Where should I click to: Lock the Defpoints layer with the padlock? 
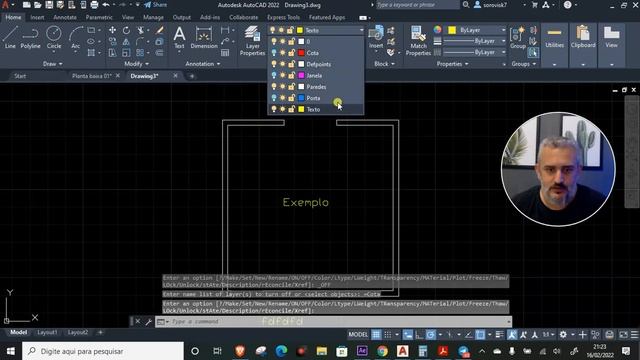pyautogui.click(x=291, y=64)
